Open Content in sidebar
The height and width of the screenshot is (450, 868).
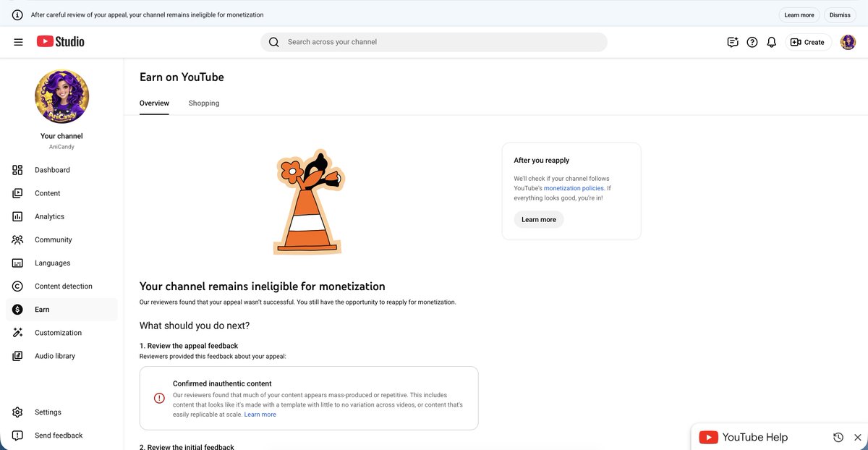(x=61, y=193)
